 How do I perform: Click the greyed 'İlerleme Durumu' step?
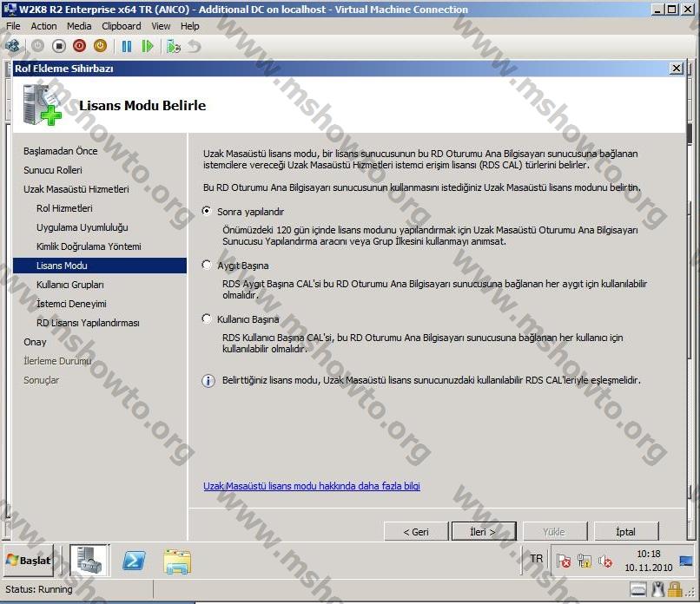(x=57, y=361)
